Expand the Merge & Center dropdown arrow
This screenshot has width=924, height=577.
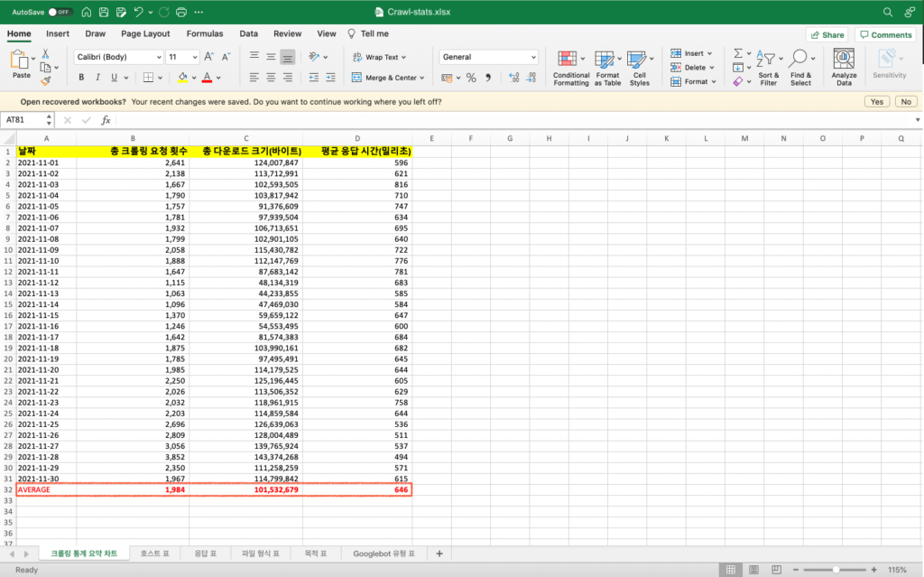click(x=422, y=78)
